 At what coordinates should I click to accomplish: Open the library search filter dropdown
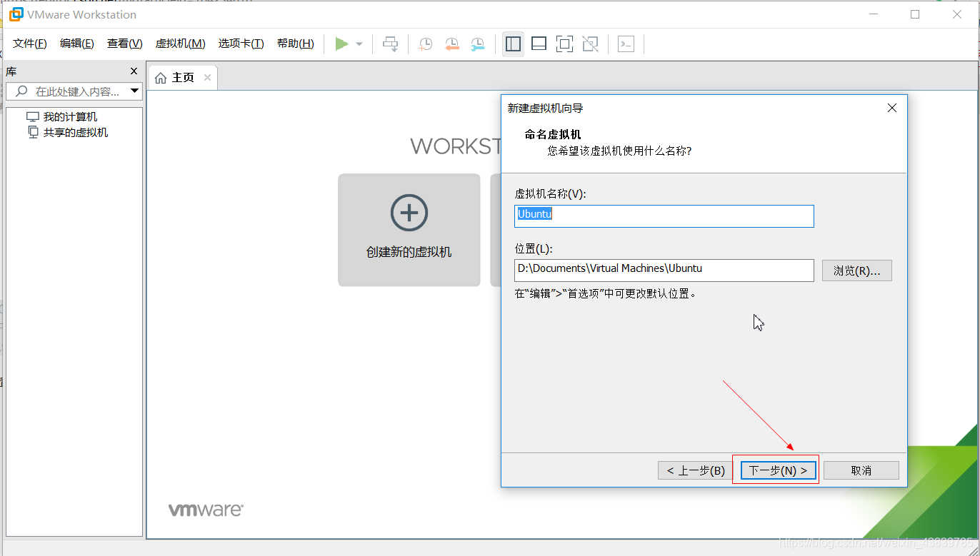(135, 91)
